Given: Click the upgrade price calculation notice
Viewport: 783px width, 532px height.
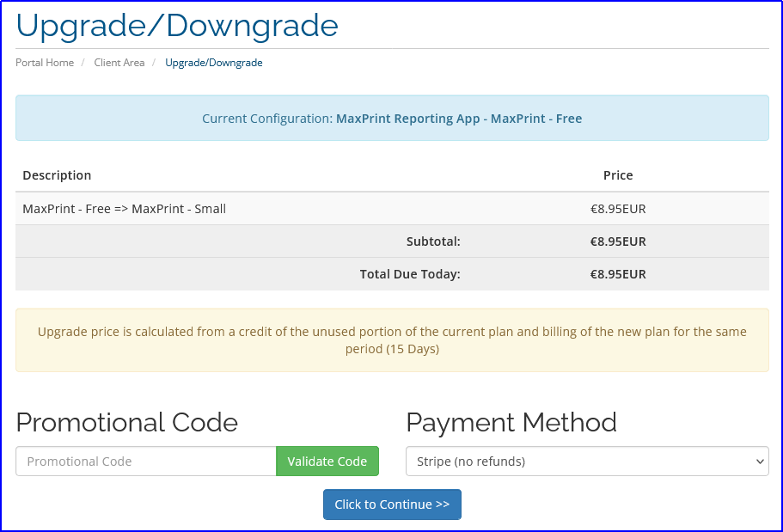Looking at the screenshot, I should 392,340.
